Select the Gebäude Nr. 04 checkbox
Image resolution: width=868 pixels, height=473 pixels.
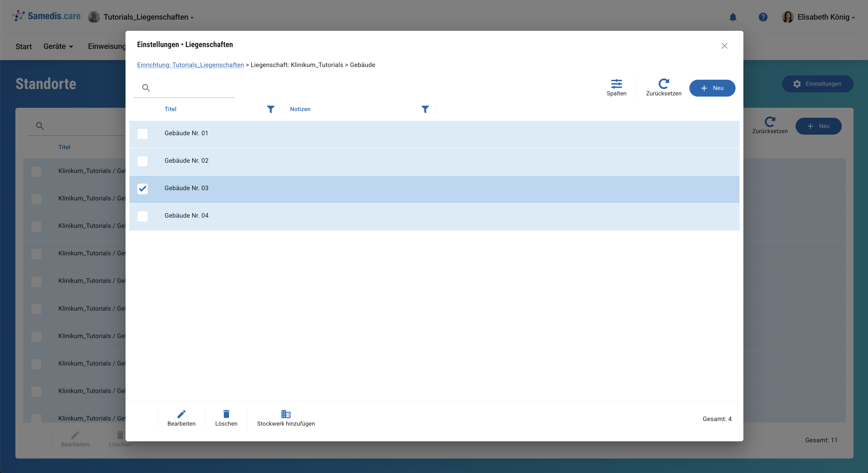[x=142, y=216]
